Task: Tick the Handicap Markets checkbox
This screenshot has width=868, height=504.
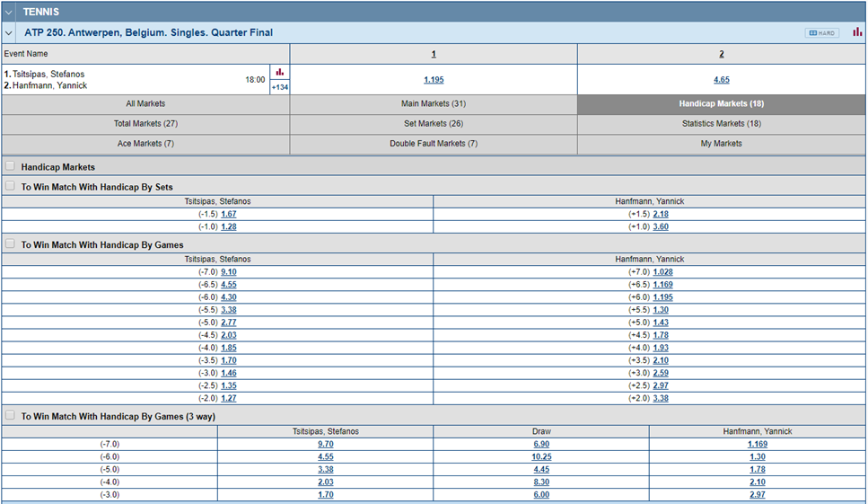Action: 10,166
